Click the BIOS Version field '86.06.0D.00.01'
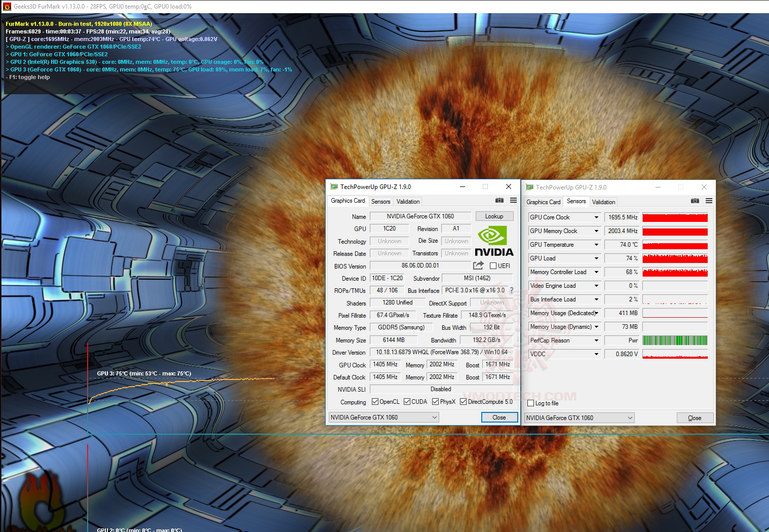Image resolution: width=769 pixels, height=532 pixels. (x=420, y=265)
